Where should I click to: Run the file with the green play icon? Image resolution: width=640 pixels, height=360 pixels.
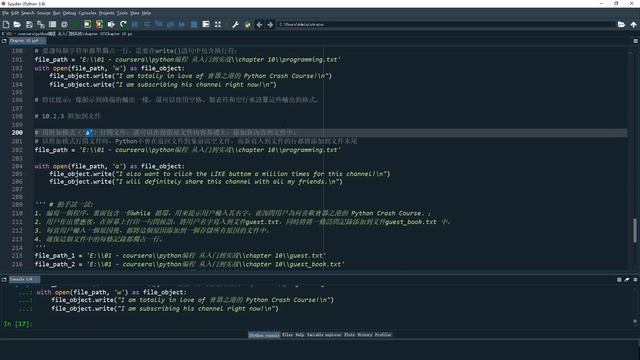[x=76, y=24]
